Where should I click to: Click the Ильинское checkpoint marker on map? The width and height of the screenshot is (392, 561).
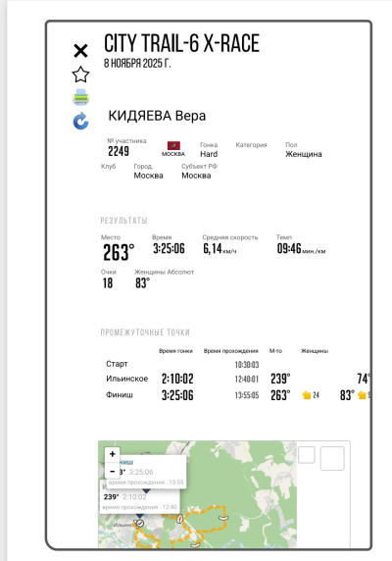point(140,524)
